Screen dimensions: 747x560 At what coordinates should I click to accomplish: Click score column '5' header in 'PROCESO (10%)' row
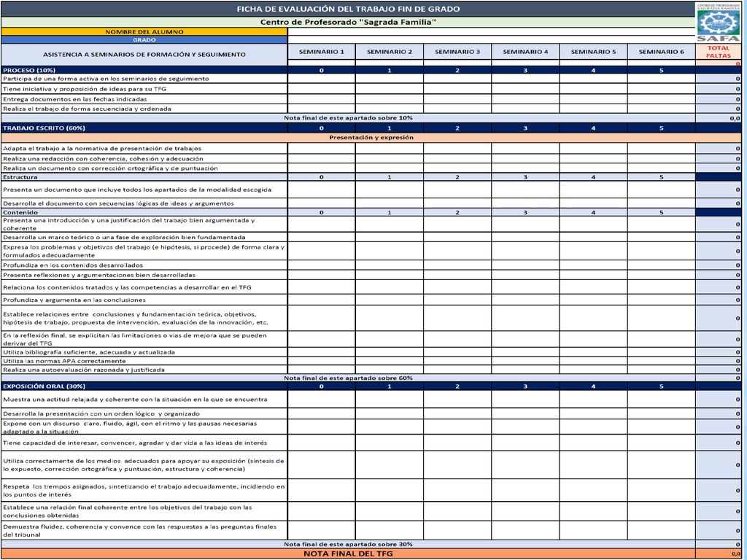click(661, 70)
